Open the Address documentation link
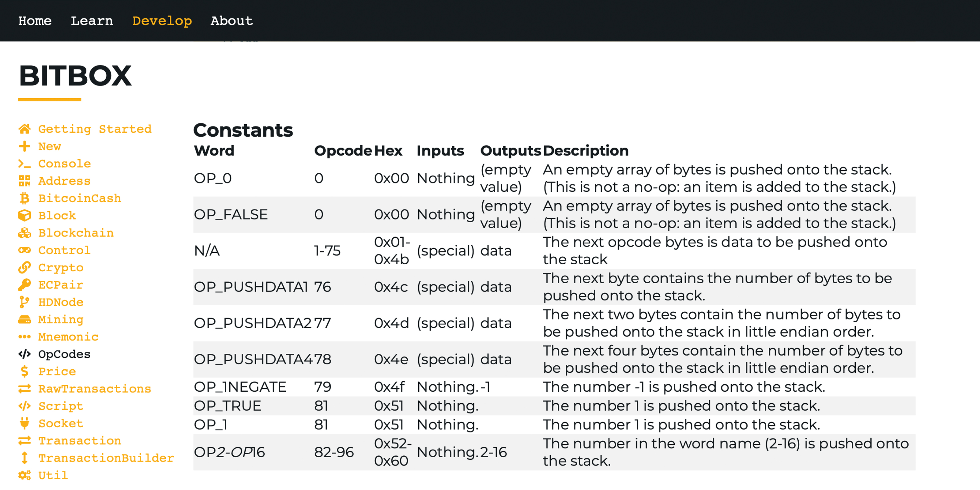Viewport: 980px width, 490px height. 64,181
